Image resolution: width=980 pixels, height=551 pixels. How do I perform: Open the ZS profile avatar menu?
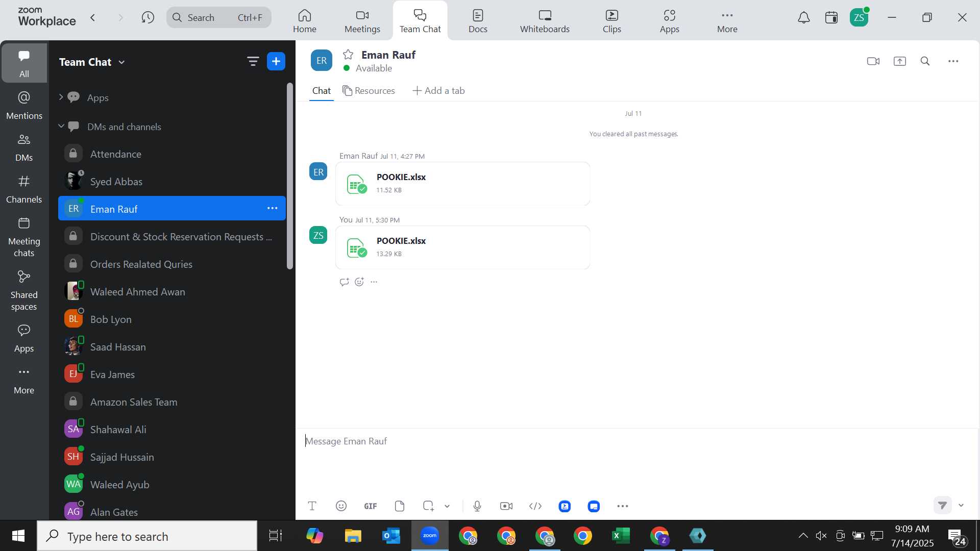point(859,17)
